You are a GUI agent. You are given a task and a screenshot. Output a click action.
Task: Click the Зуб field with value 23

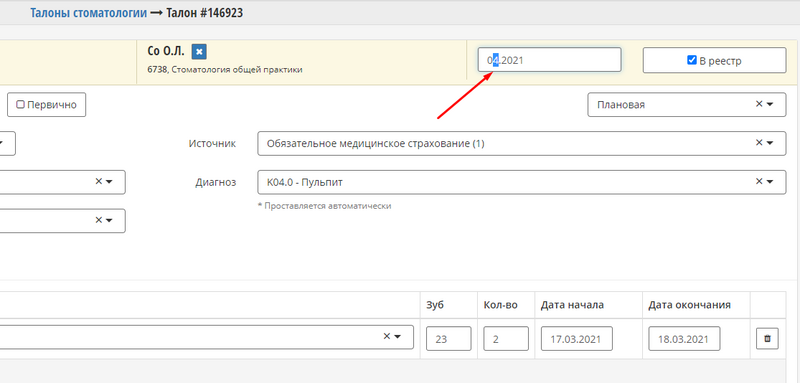448,339
